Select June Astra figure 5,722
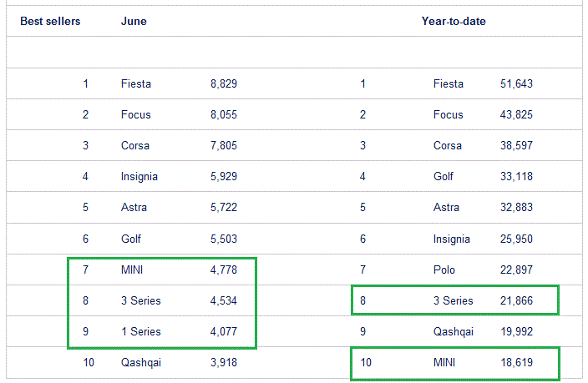 click(x=224, y=208)
